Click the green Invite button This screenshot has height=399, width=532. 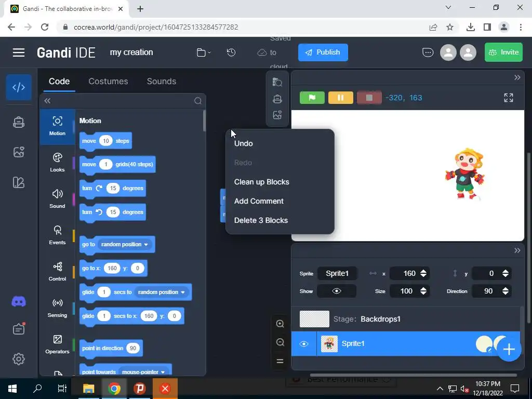503,52
